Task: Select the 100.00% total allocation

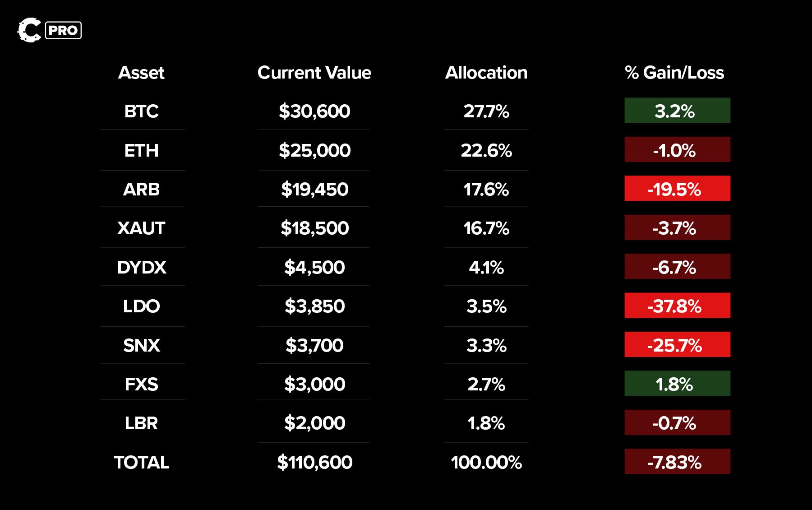Action: pyautogui.click(x=486, y=462)
